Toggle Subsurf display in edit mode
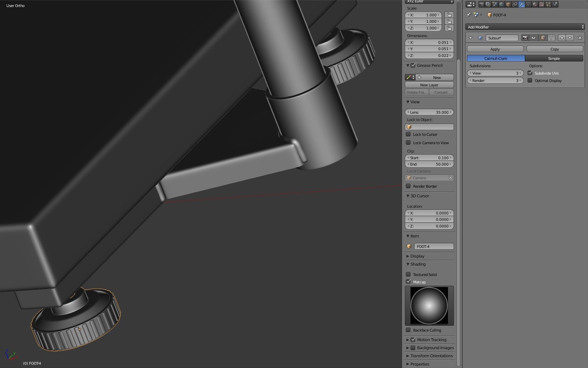The width and height of the screenshot is (588, 368). (543, 38)
